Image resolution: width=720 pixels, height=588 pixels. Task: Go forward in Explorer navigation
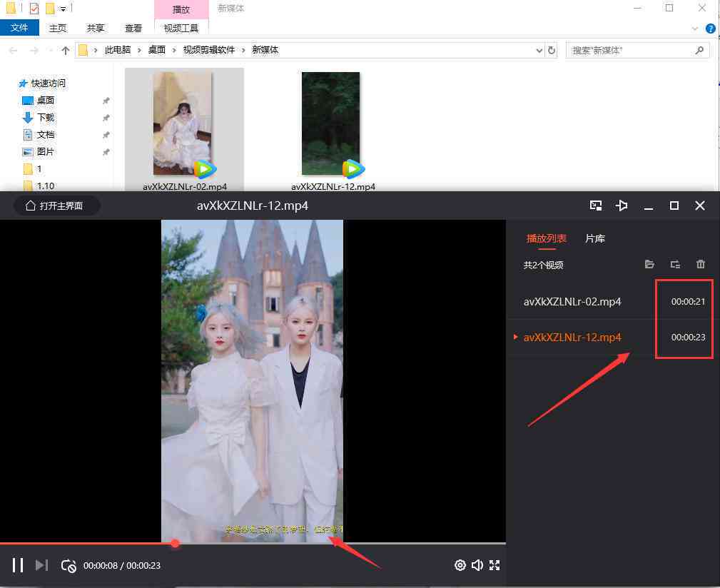pos(34,50)
